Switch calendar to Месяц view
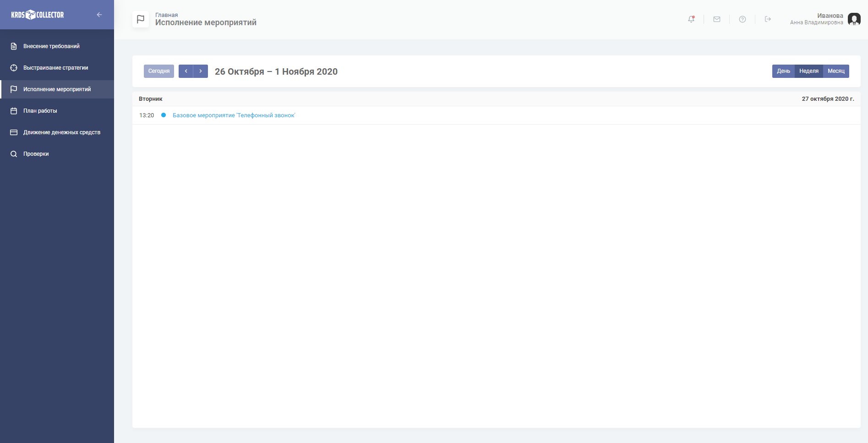 click(836, 71)
